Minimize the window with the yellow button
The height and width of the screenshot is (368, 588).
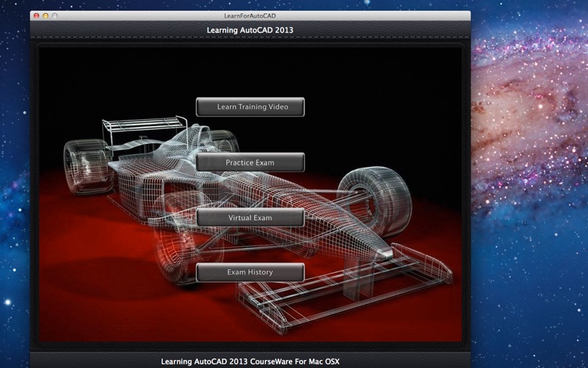(x=46, y=15)
